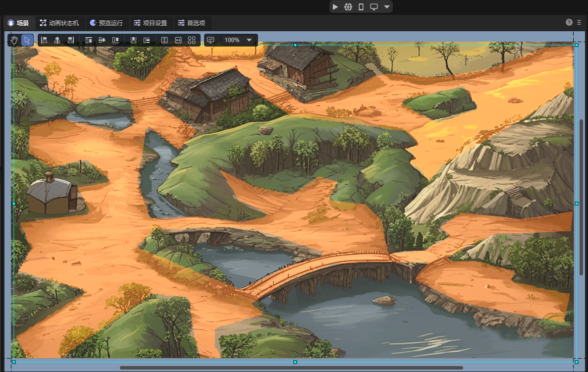The width and height of the screenshot is (588, 372).
Task: Click the globe browser preview icon
Action: 348,7
